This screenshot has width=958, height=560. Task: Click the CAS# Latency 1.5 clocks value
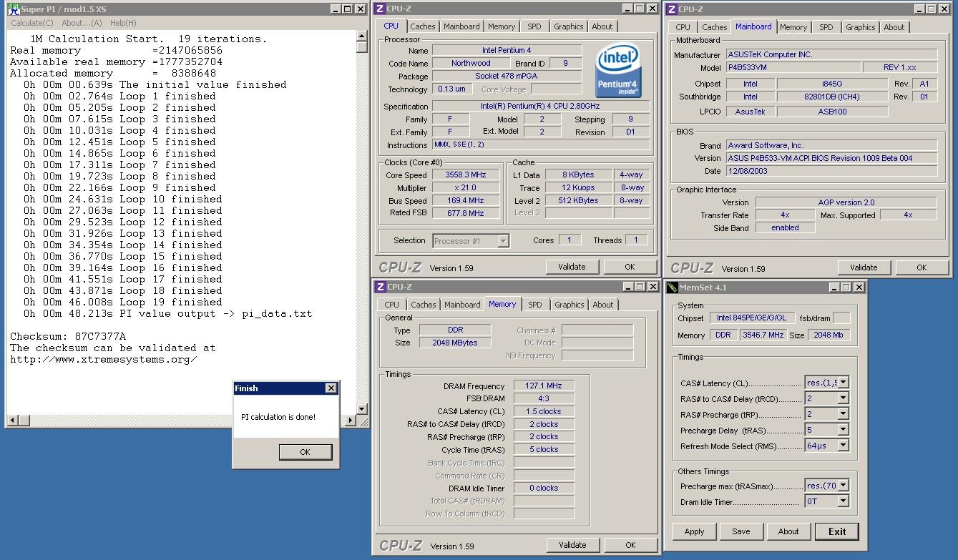544,412
